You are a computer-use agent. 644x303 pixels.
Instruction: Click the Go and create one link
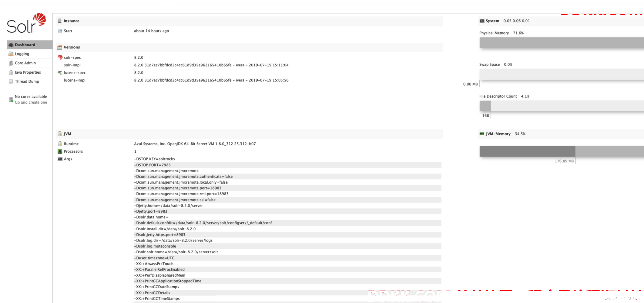click(31, 102)
